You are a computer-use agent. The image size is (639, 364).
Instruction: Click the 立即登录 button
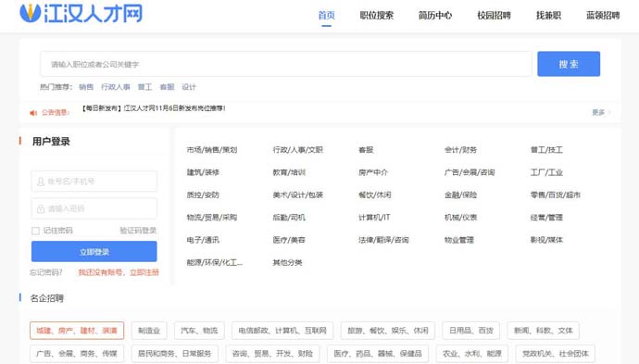pyautogui.click(x=94, y=252)
